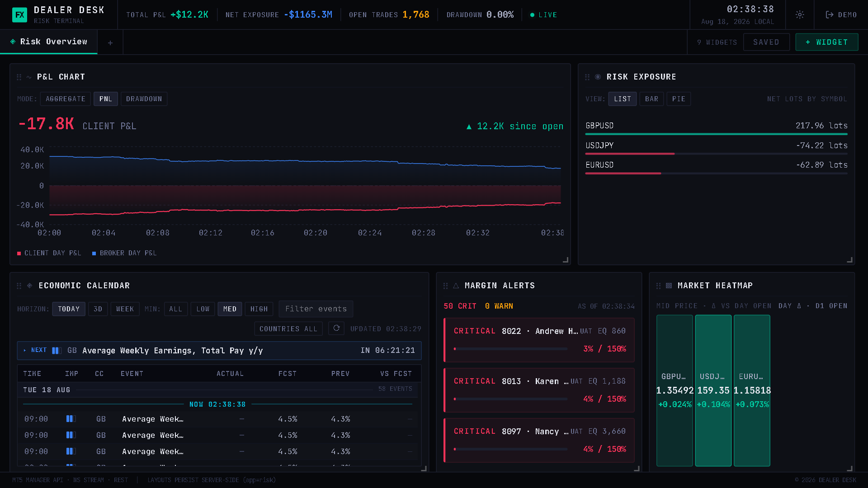The width and height of the screenshot is (868, 488).
Task: Toggle Client Day P&L legend
Action: 49,253
